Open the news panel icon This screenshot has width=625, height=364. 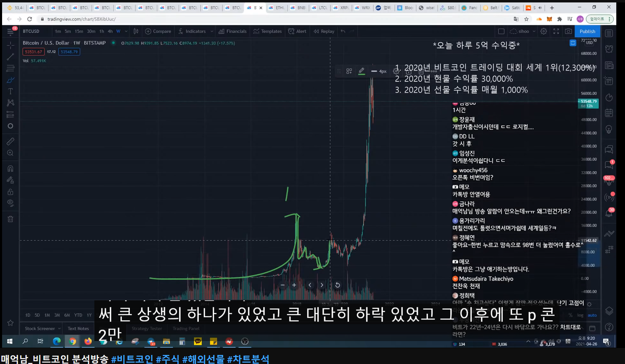point(609,65)
